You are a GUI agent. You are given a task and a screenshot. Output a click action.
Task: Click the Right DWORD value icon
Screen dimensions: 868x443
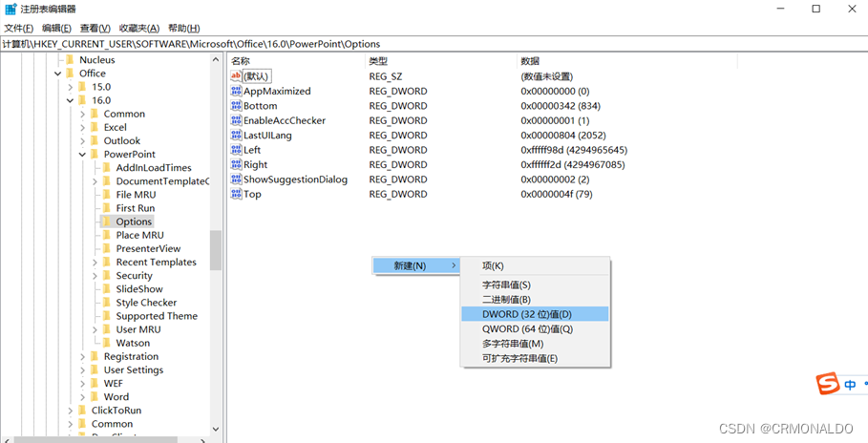coord(236,164)
